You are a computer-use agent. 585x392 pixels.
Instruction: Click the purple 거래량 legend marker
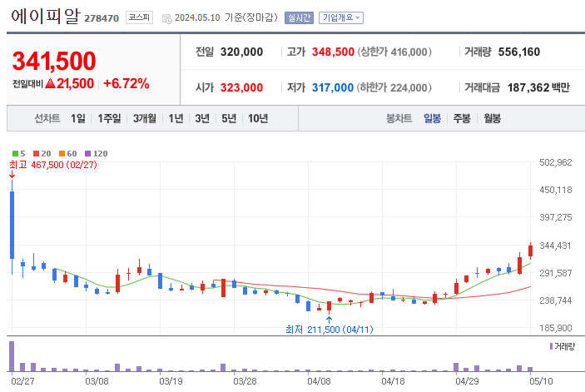(x=551, y=346)
